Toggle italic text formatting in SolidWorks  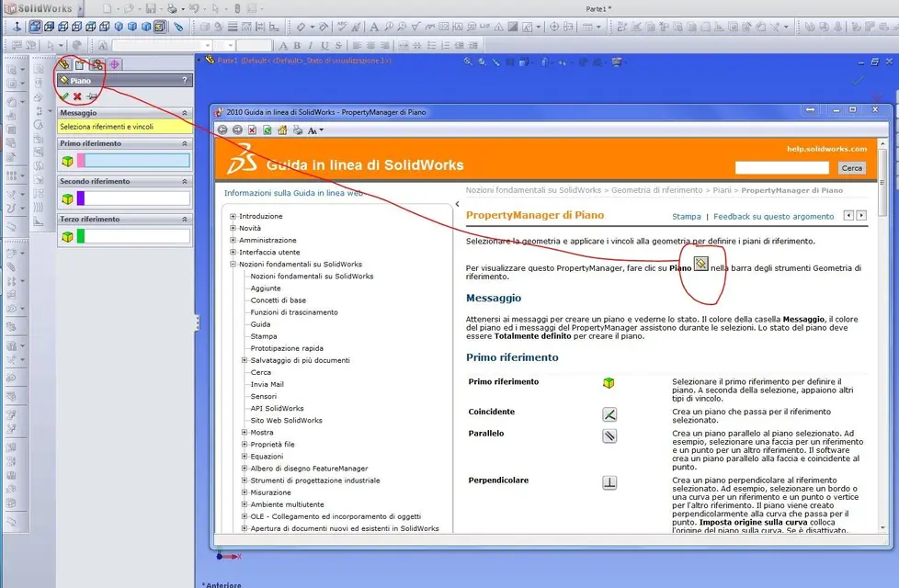[310, 45]
